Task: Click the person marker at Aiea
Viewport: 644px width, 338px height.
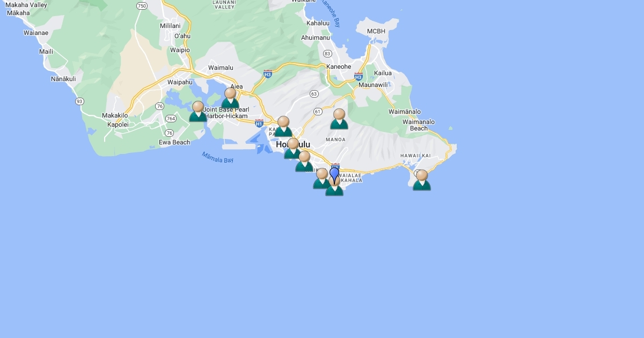Action: pyautogui.click(x=230, y=98)
